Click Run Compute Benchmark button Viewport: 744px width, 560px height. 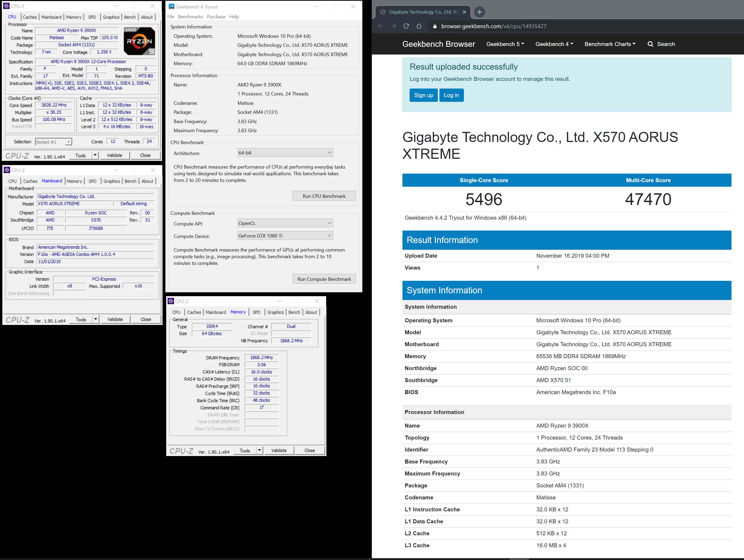[x=324, y=279]
